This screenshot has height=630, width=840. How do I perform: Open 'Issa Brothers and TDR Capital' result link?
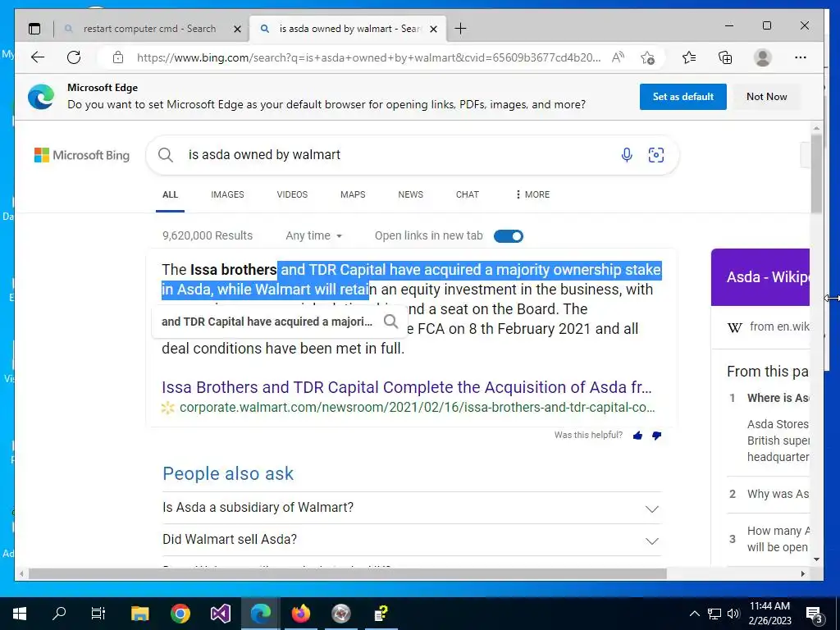coord(407,387)
